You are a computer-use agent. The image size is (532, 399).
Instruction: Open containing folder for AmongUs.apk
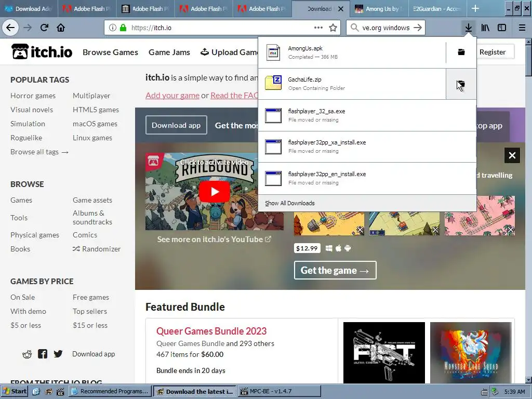[x=461, y=52]
